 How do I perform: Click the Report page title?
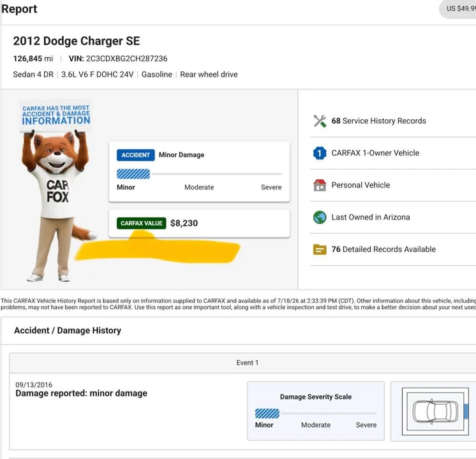(19, 9)
